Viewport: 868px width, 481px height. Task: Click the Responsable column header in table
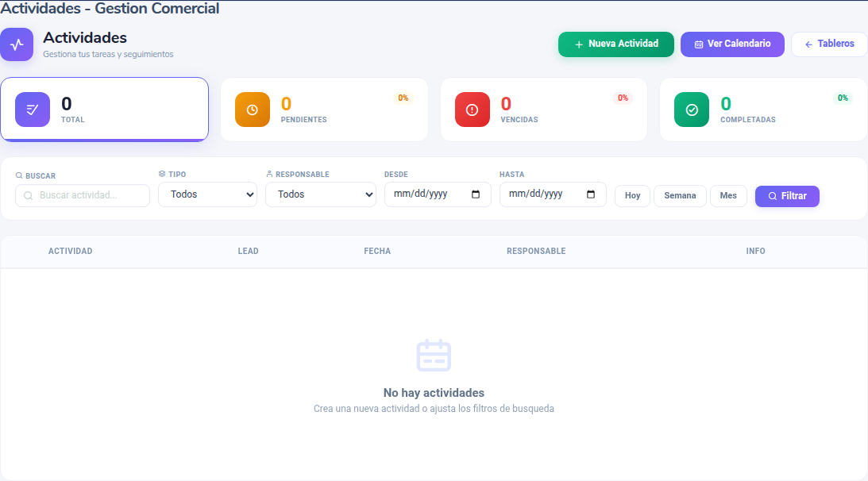pyautogui.click(x=536, y=252)
